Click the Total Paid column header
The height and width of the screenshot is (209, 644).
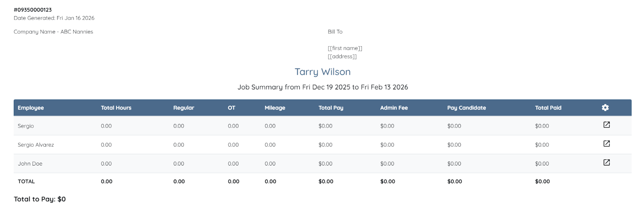pos(548,108)
